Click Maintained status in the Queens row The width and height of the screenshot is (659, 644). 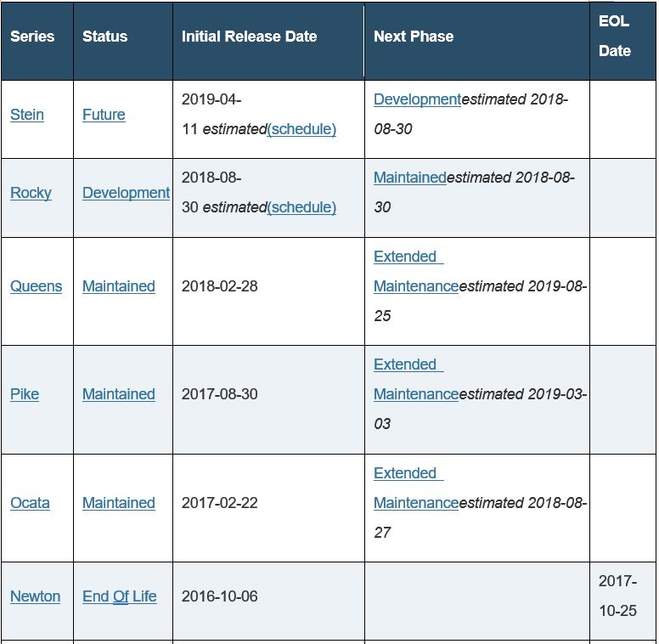point(119,286)
